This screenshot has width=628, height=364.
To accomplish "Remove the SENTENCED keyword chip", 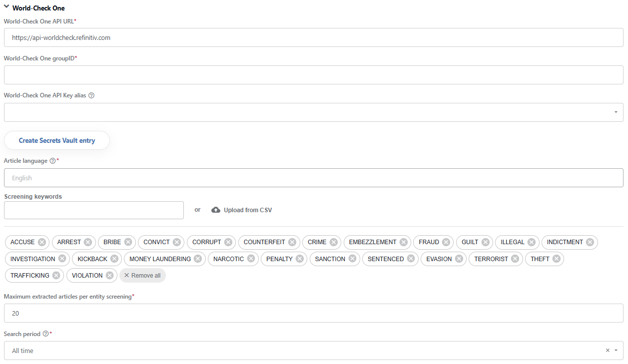I will click(411, 259).
